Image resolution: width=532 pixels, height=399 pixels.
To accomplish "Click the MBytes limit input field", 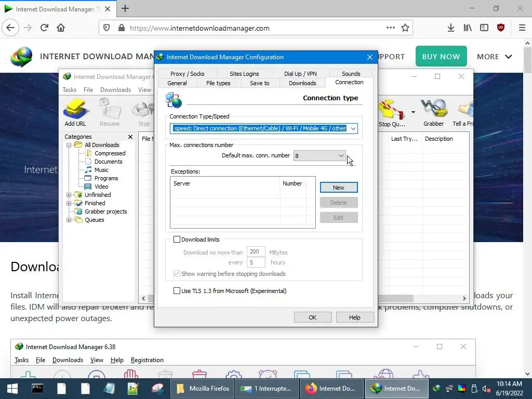I will point(256,252).
